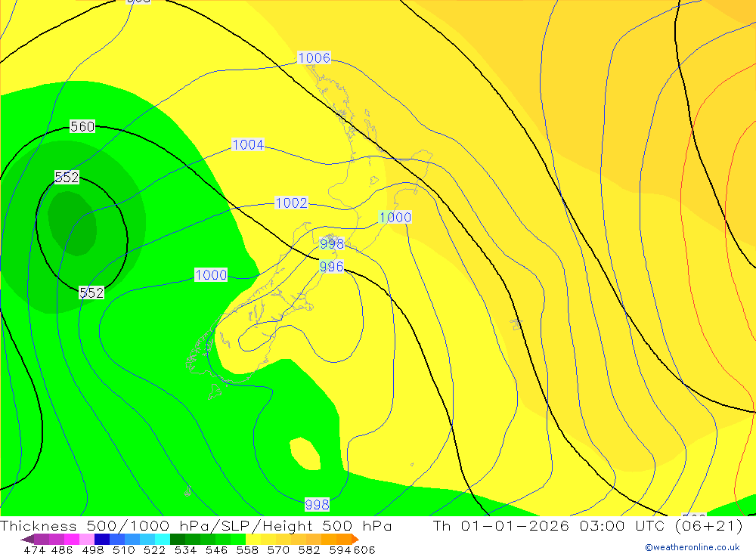Image resolution: width=756 pixels, height=554 pixels.
Task: Click the 1002 isobar label
Action: [x=291, y=203]
